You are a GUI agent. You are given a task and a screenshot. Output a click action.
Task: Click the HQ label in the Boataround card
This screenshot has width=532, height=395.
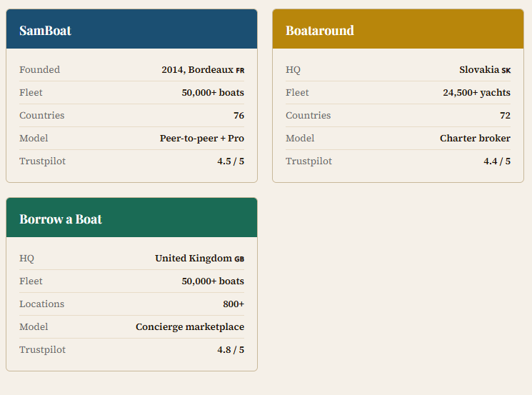pos(293,70)
